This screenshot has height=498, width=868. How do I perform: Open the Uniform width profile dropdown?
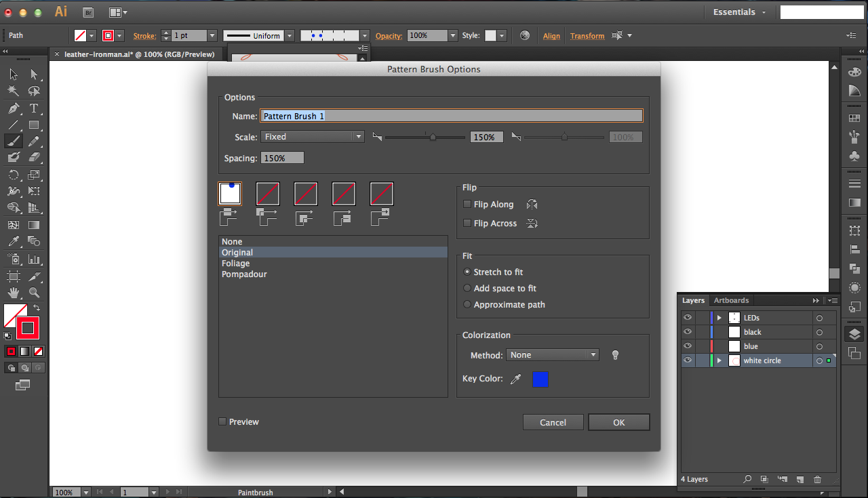pos(290,36)
